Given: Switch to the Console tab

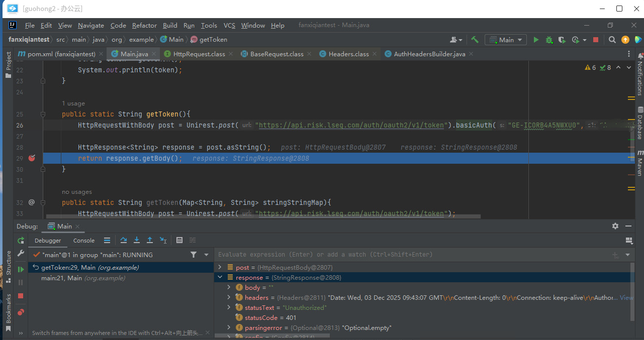Looking at the screenshot, I should coord(84,241).
